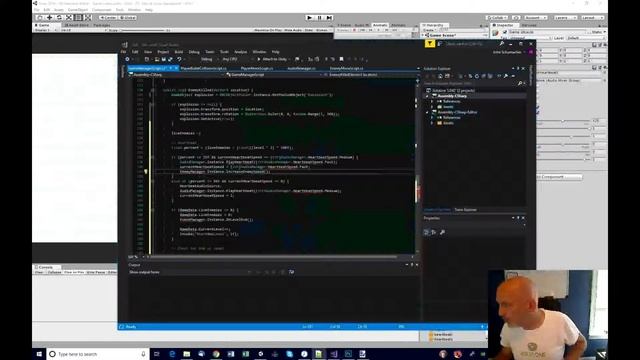640x360 pixels.
Task: Select Unity Move tool
Action: pyautogui.click(x=49, y=18)
